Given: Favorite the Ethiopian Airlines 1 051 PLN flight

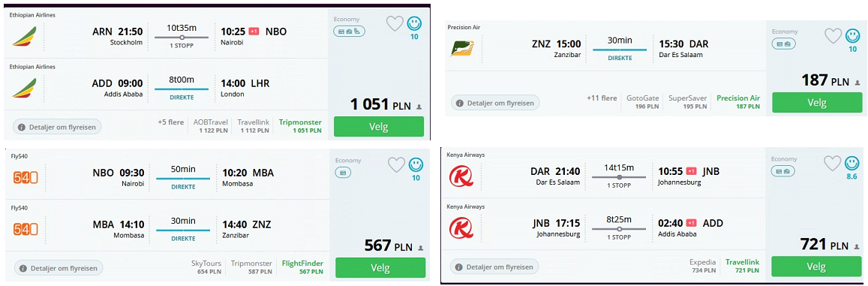Looking at the screenshot, I should pos(395,23).
